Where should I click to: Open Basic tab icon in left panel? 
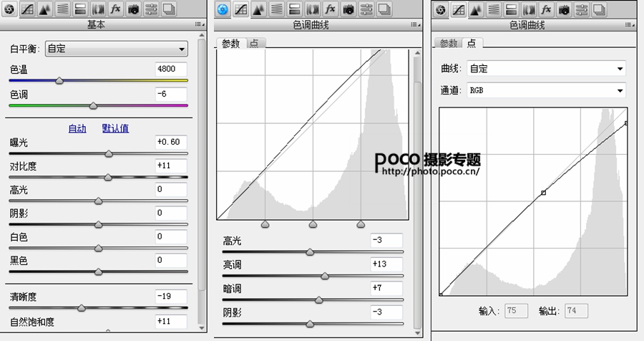9,9
